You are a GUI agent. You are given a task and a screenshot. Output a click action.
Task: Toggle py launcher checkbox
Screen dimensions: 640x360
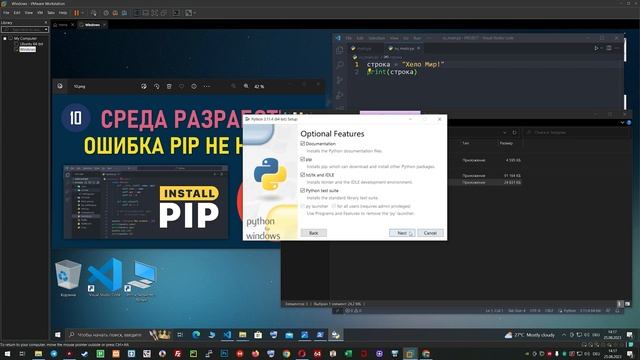[x=302, y=206]
